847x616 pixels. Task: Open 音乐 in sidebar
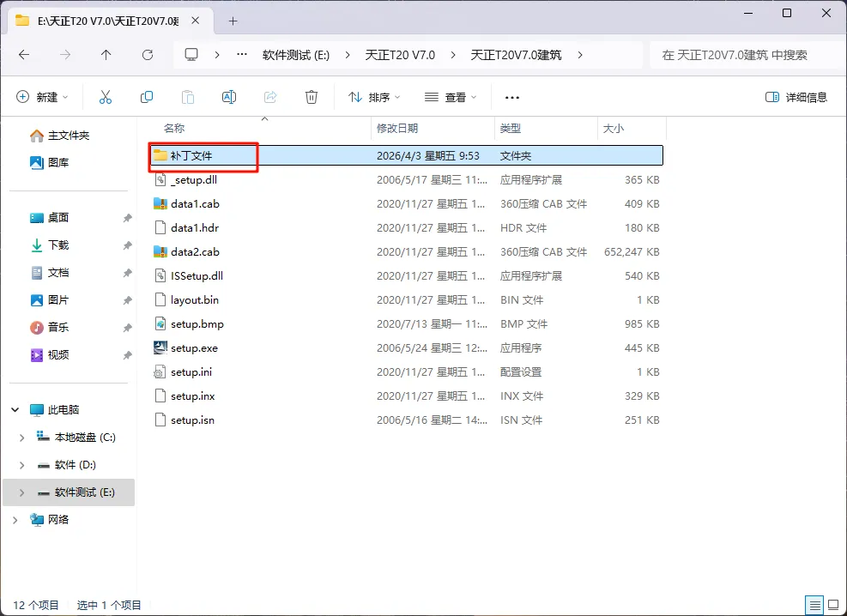click(49, 327)
